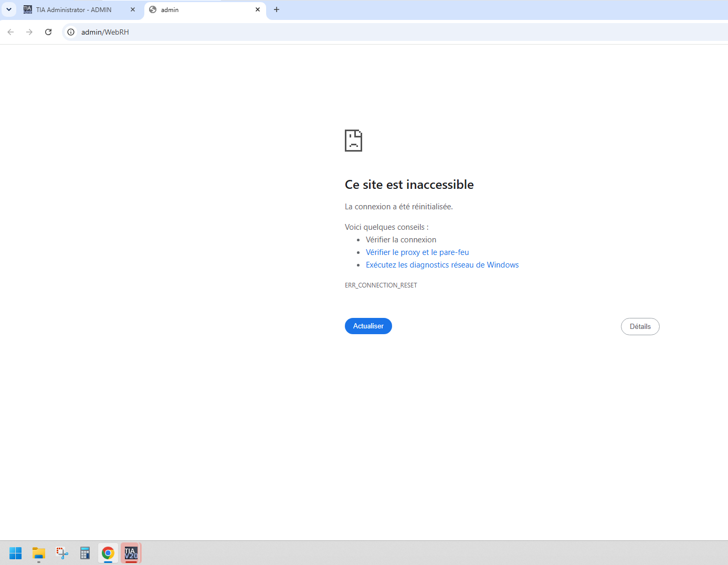Open a new tab with the plus icon
728x565 pixels.
pyautogui.click(x=277, y=9)
